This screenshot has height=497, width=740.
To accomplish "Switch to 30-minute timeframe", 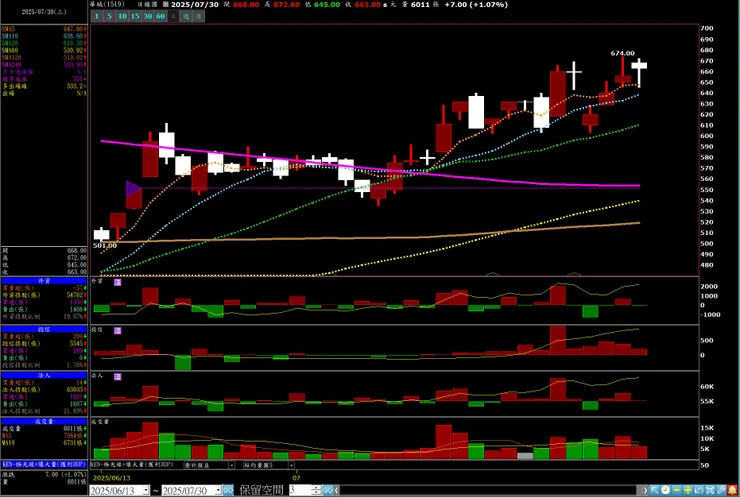I will click(148, 16).
